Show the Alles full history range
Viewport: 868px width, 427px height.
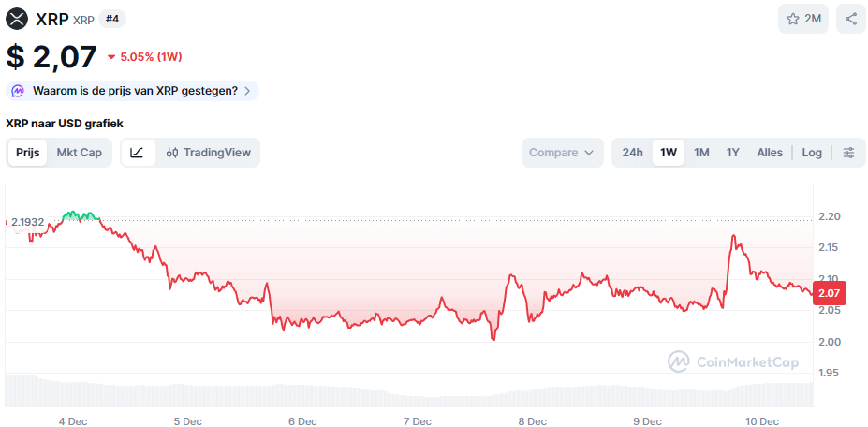(770, 153)
